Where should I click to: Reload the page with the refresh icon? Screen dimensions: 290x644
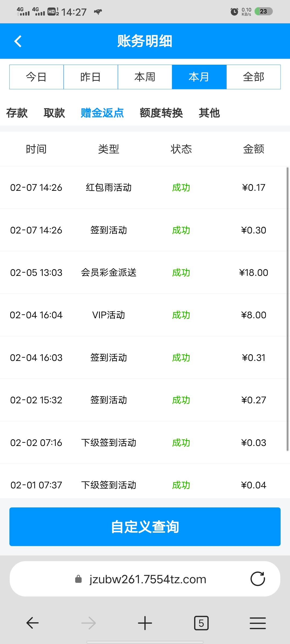(x=258, y=579)
